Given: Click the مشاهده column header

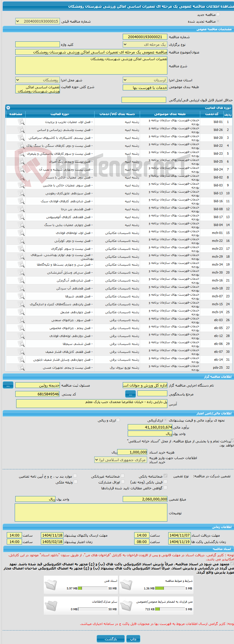Looking at the screenshot, I should click(x=16, y=114).
